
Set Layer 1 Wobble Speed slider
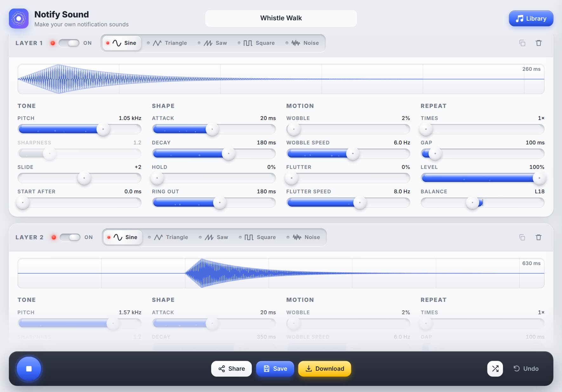[348, 154]
